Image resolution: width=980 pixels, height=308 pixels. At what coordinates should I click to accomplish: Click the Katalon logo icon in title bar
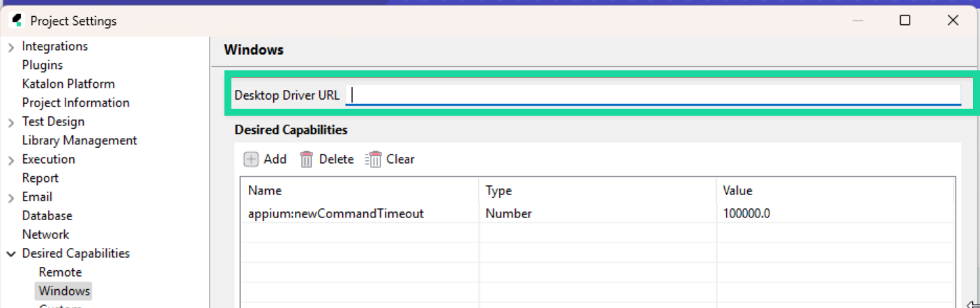(17, 20)
